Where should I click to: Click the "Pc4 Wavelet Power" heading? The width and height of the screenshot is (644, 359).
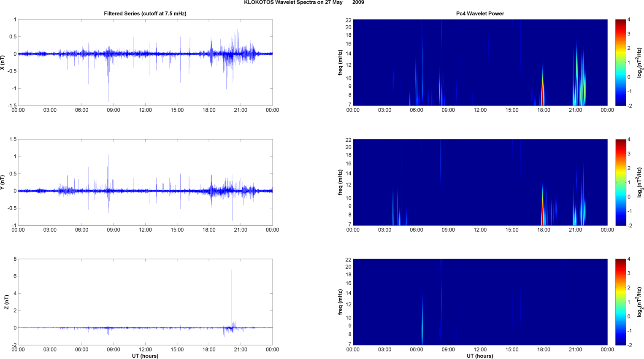[x=480, y=13]
